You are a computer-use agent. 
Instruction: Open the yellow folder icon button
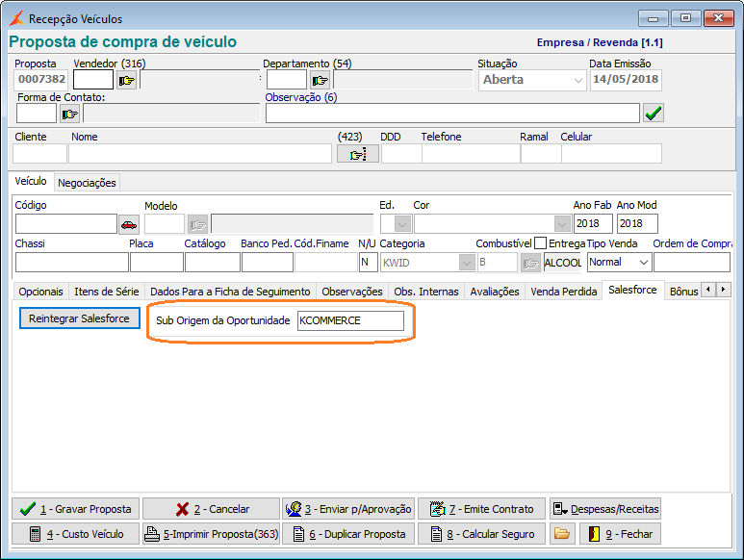coord(562,534)
